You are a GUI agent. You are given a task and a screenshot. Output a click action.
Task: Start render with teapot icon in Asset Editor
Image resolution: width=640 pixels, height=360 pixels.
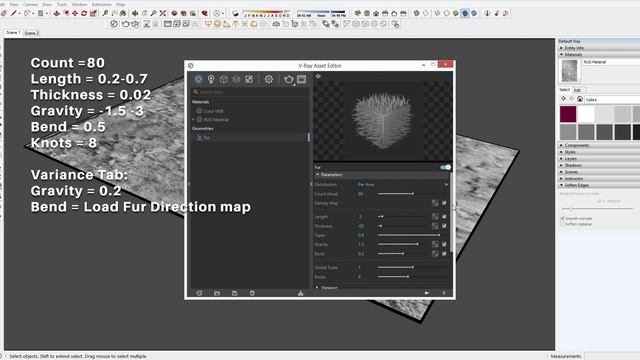289,79
